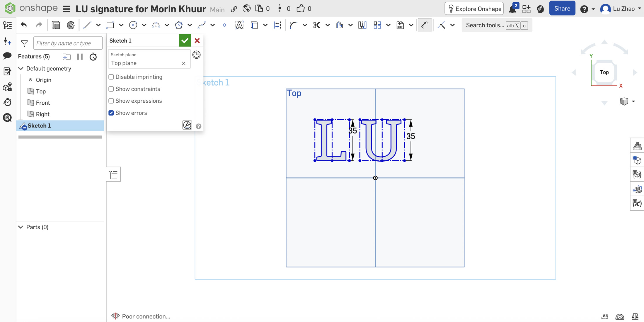Click the Insert new feature icon in sidebar
This screenshot has height=322, width=644.
7,41
